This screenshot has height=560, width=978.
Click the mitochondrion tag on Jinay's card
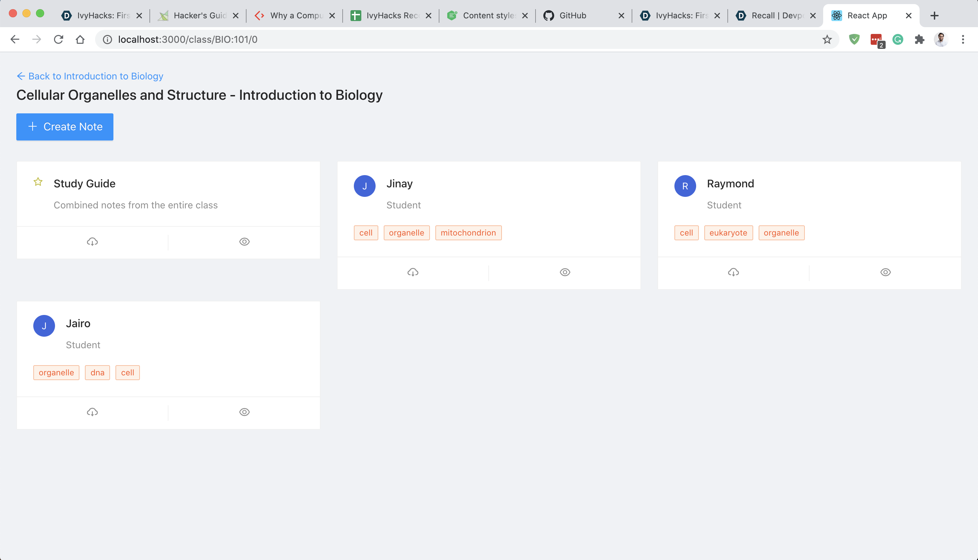tap(468, 233)
